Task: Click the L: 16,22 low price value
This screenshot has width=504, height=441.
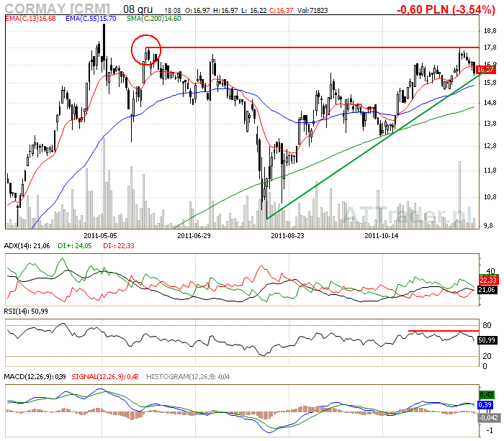Action: click(x=253, y=11)
